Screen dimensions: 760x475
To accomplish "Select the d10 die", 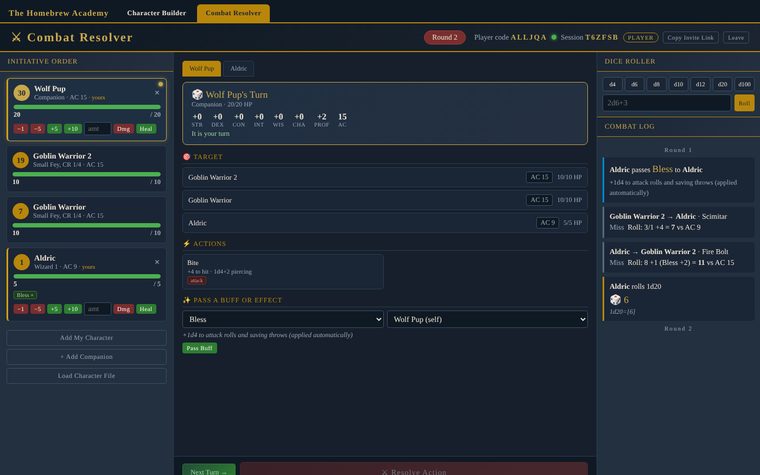I will (x=678, y=84).
